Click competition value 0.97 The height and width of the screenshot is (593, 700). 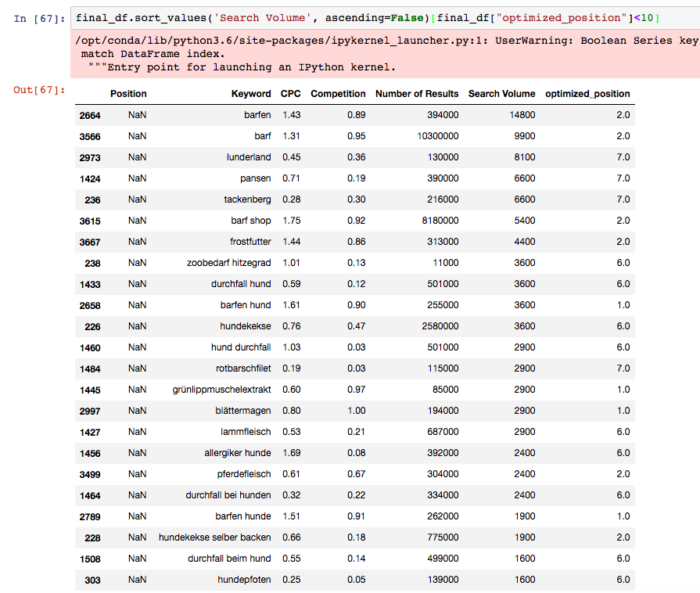(x=356, y=389)
